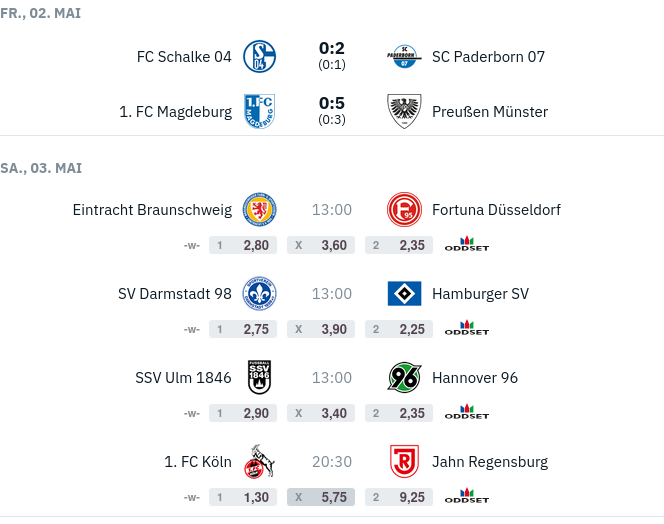Select the Eintracht Braunschweig lion badge

point(260,210)
